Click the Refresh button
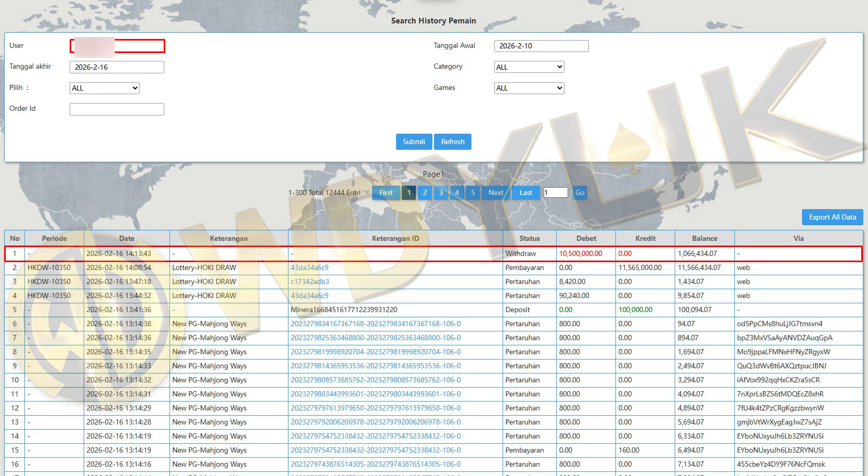This screenshot has width=868, height=476. click(453, 141)
